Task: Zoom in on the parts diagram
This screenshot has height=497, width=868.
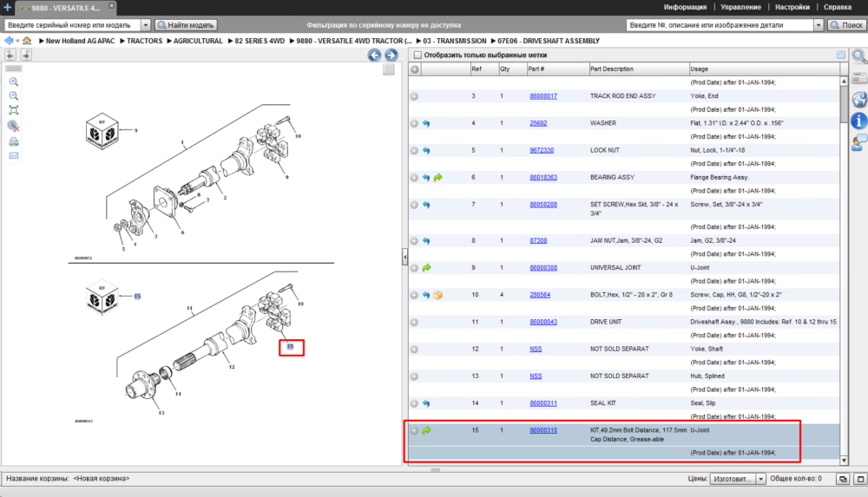Action: click(14, 82)
